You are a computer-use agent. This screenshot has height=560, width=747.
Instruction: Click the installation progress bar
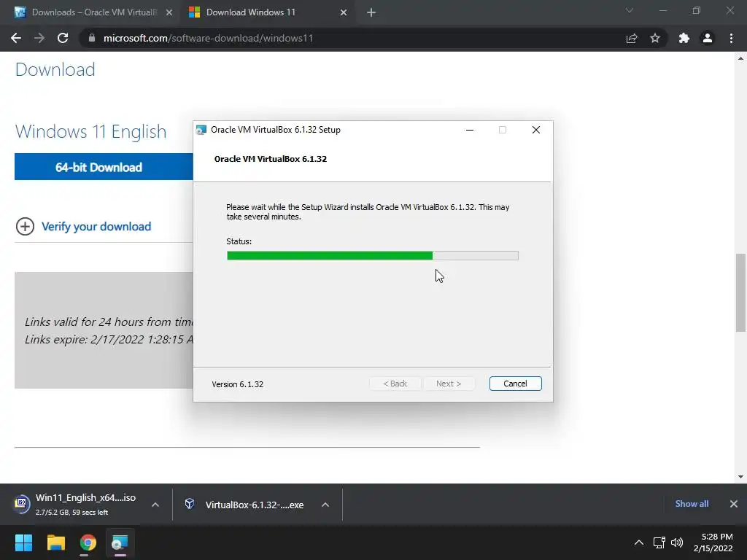point(373,256)
